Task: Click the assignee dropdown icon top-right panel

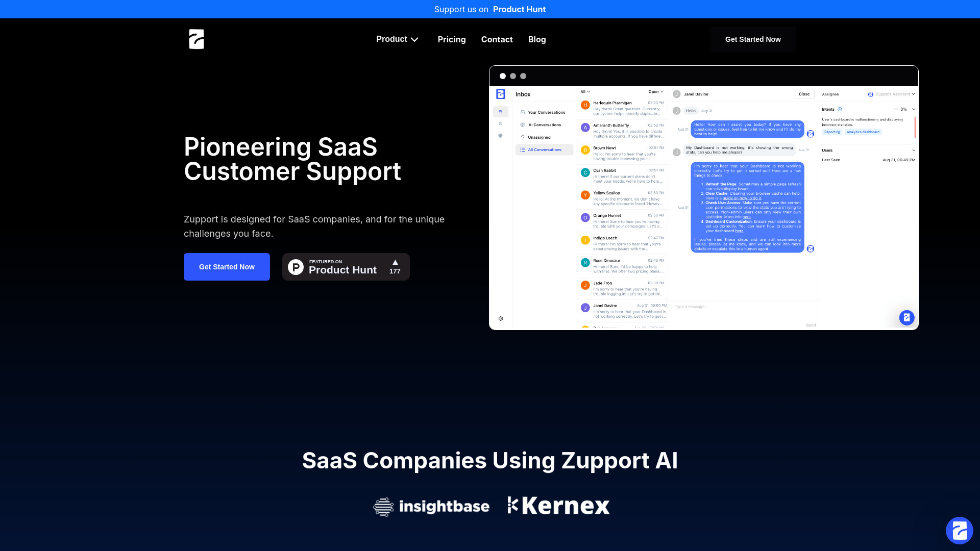Action: tap(913, 94)
